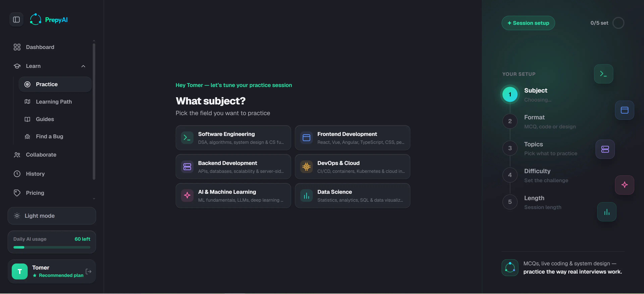Click the sidebar navigation scrollbar
This screenshot has width=644, height=294.
(94, 111)
